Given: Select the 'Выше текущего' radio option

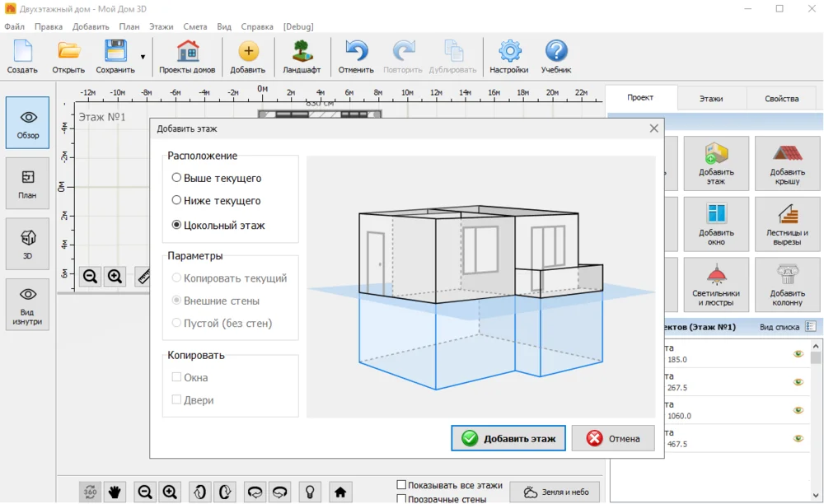Looking at the screenshot, I should (x=176, y=178).
